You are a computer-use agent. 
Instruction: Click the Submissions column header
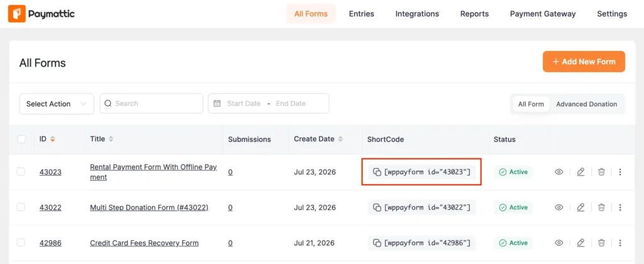tap(249, 139)
